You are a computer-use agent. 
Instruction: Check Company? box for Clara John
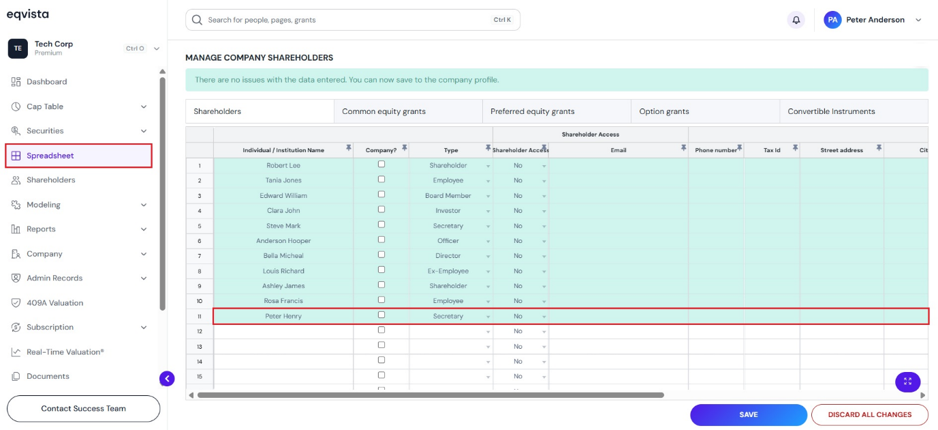[x=382, y=209]
